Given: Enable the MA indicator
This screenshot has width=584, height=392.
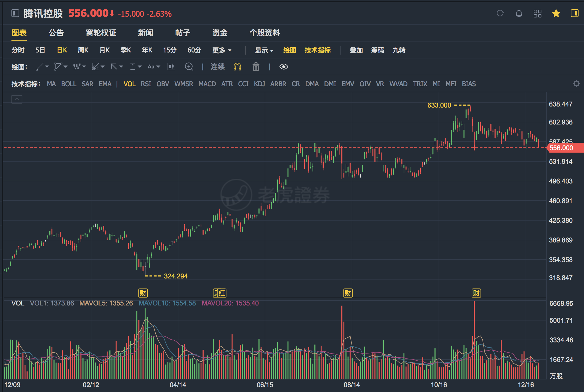Looking at the screenshot, I should tap(51, 84).
